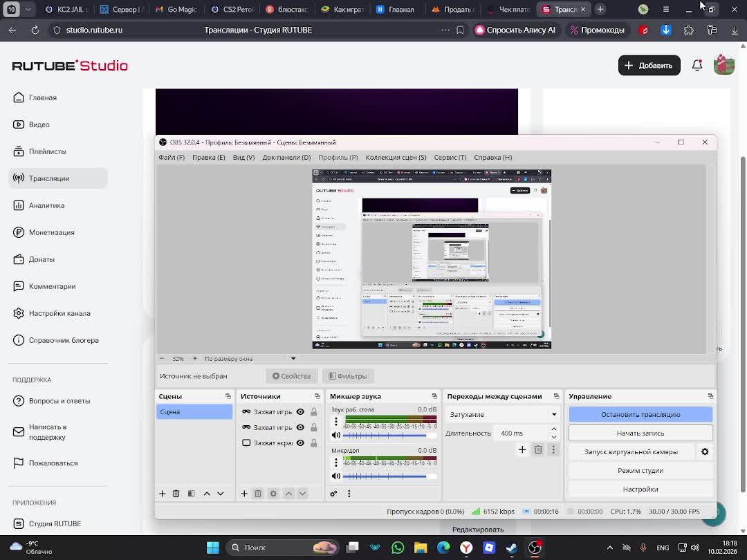Undock the Микшер звука panel
Image resolution: width=747 pixels, height=560 pixels.
[434, 396]
